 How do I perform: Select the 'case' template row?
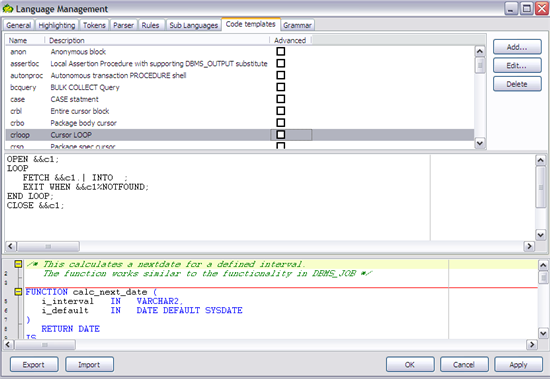tap(240, 99)
